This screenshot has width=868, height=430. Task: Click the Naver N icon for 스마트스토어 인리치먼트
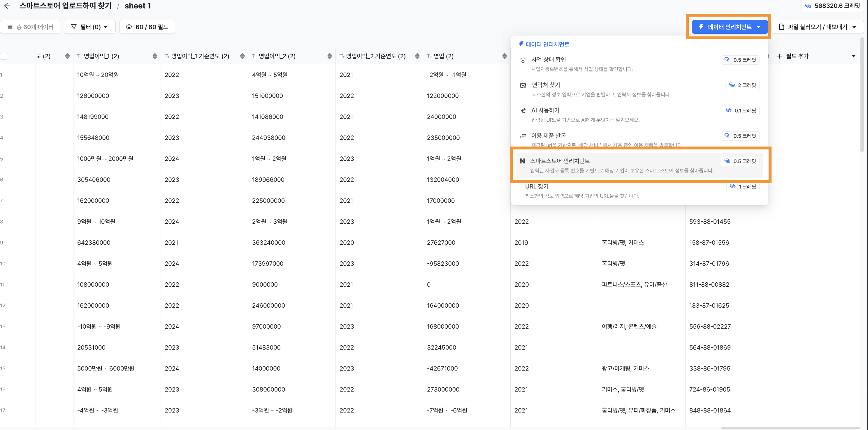[x=522, y=161]
